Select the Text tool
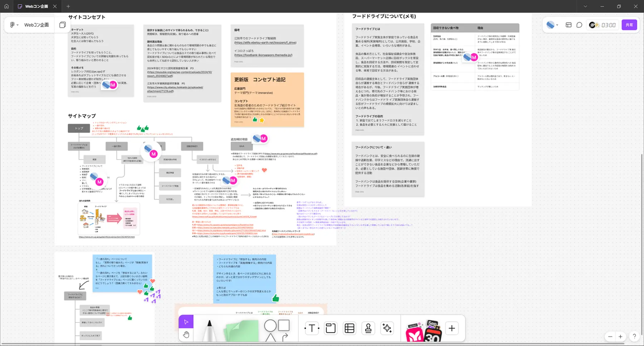 pos(312,328)
